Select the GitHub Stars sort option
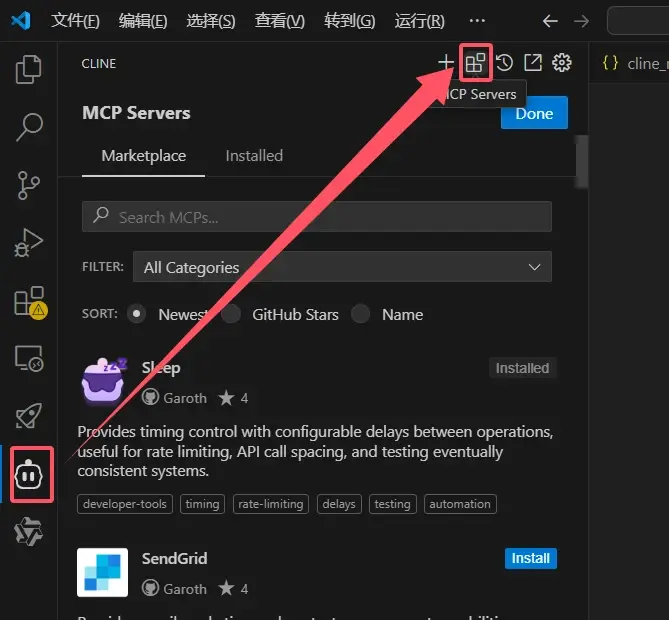 pyautogui.click(x=231, y=314)
